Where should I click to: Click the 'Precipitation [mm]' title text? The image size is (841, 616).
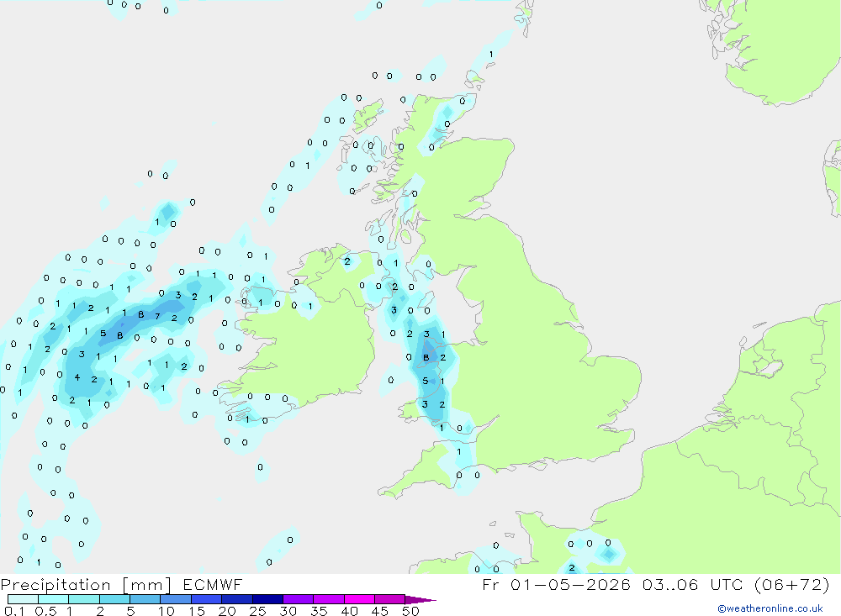pos(86,585)
